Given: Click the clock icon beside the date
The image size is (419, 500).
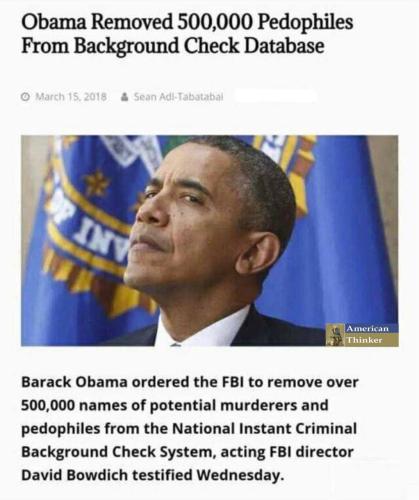Looking at the screenshot, I should coord(25,97).
